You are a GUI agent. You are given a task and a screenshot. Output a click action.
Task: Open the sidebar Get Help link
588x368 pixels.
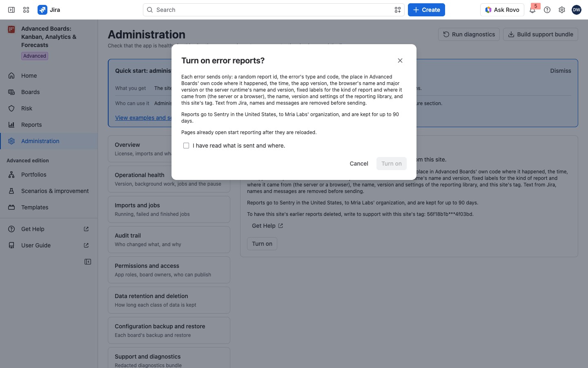pos(49,229)
